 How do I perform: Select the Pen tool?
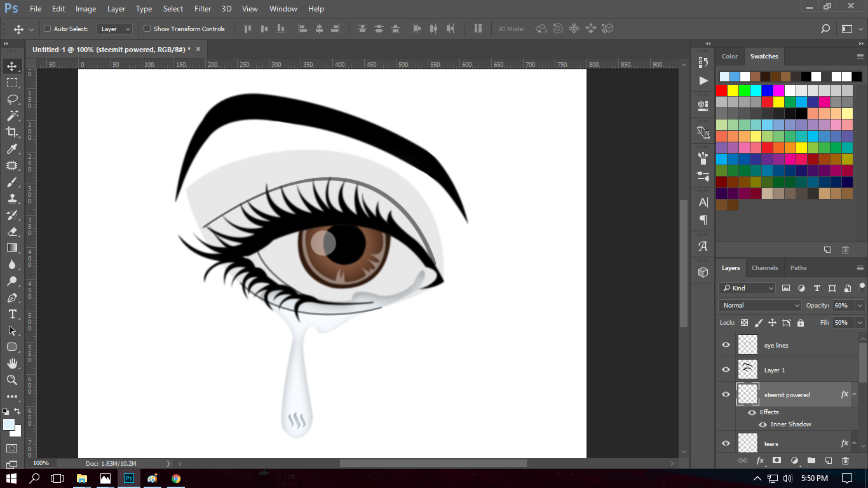point(12,297)
